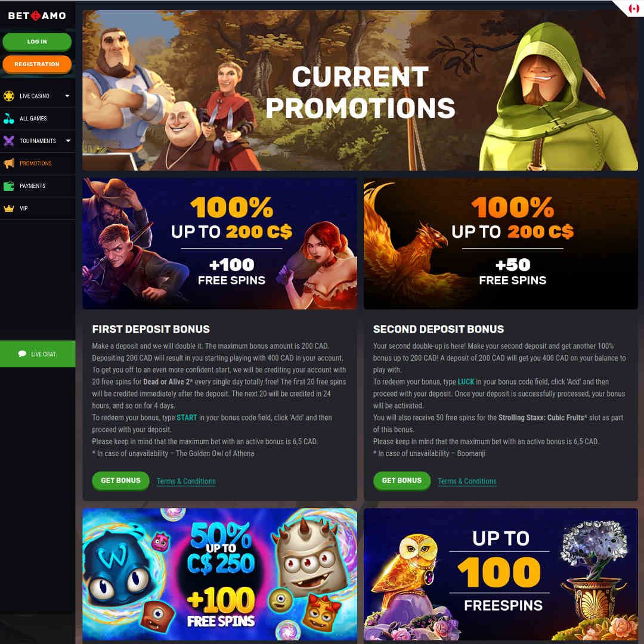The width and height of the screenshot is (644, 644).
Task: Open First Deposit Terms & Conditions link
Action: point(186,481)
